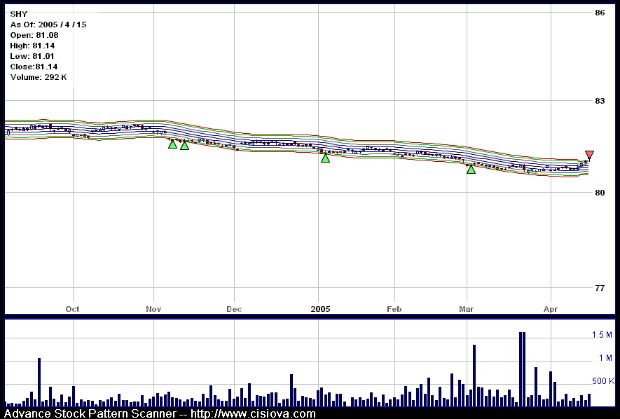Click the 'Low: 81.01' value
This screenshot has height=419, width=620.
pyautogui.click(x=32, y=56)
